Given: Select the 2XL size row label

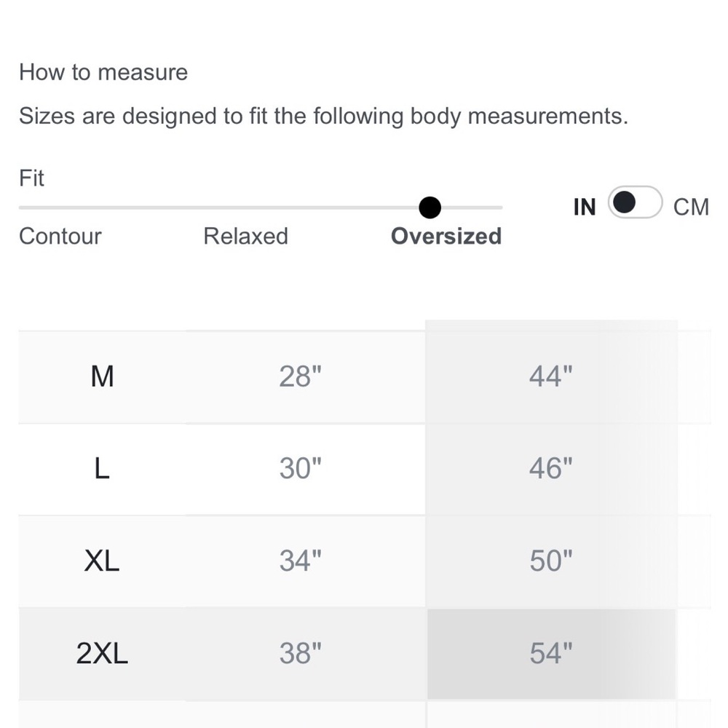Looking at the screenshot, I should point(102,653).
